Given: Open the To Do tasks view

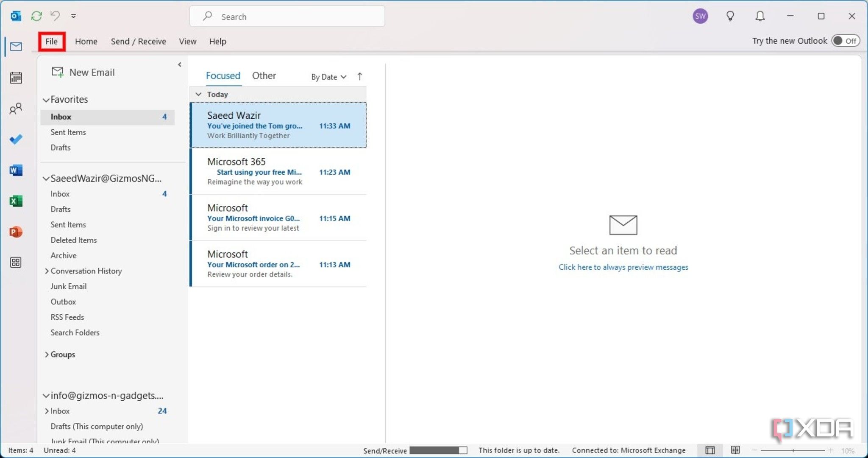Looking at the screenshot, I should 16,139.
